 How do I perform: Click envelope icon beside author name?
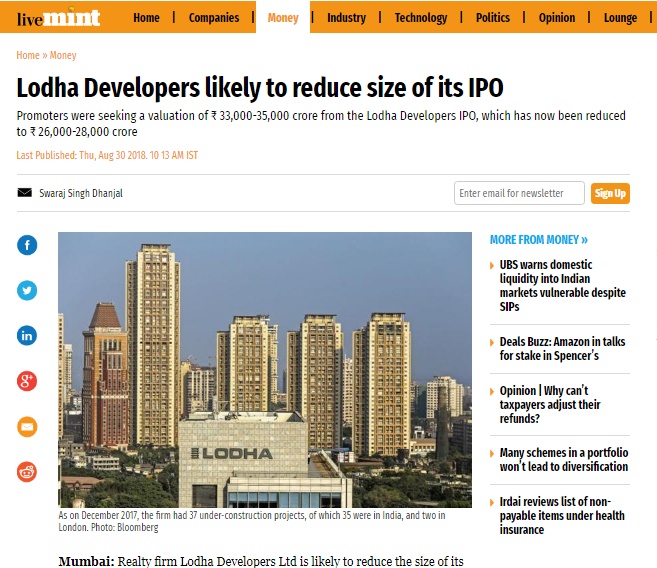pyautogui.click(x=25, y=193)
